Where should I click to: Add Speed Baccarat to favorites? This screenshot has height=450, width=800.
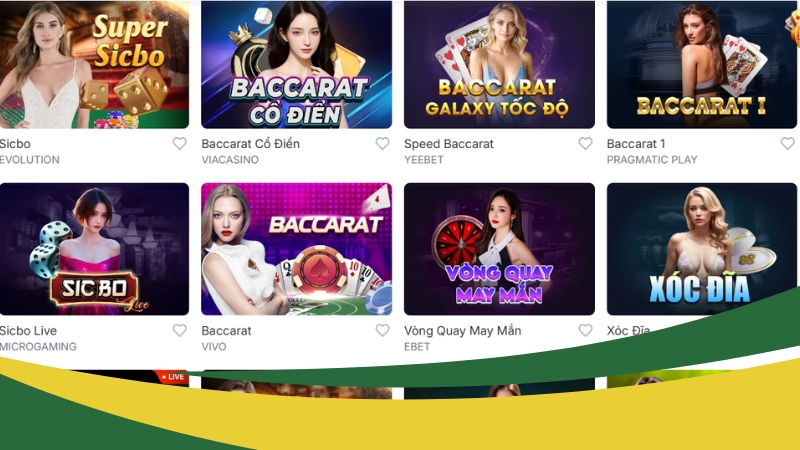(x=585, y=144)
